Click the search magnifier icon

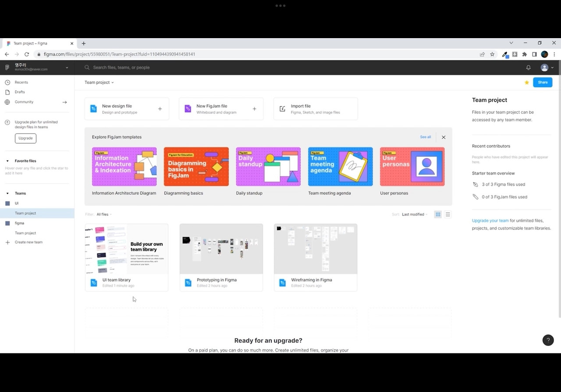(87, 68)
